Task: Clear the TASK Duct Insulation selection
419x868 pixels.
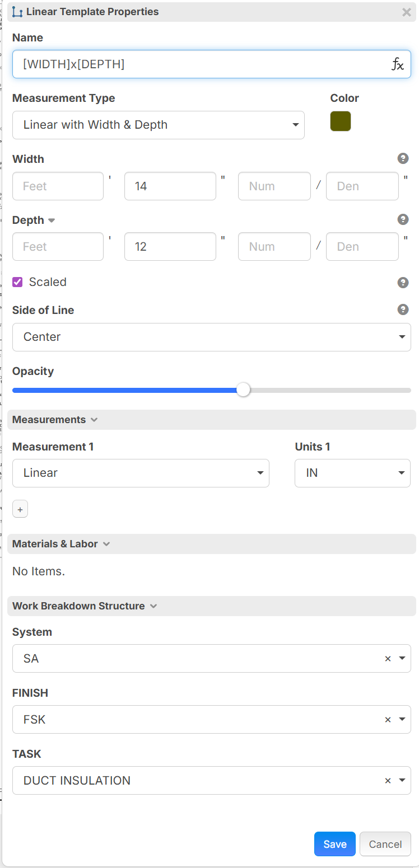Action: click(388, 781)
